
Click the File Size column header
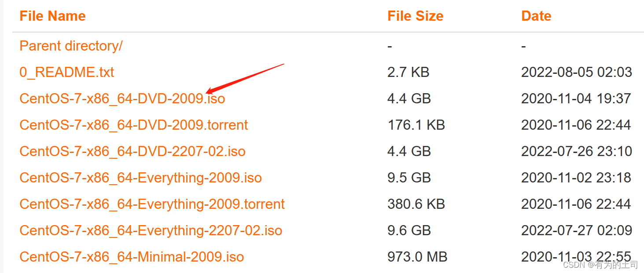point(415,16)
